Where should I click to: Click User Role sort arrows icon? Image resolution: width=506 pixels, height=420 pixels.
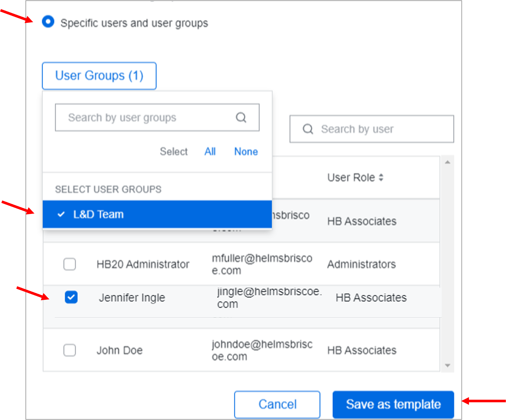click(x=381, y=178)
